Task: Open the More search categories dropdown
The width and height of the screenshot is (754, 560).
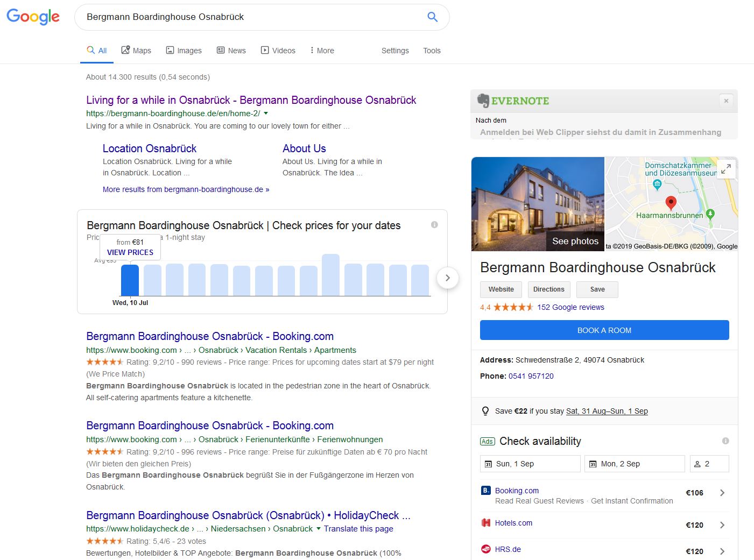Action: point(321,50)
